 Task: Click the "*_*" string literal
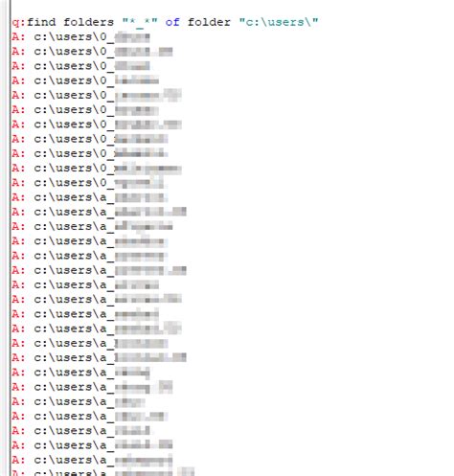(140, 22)
